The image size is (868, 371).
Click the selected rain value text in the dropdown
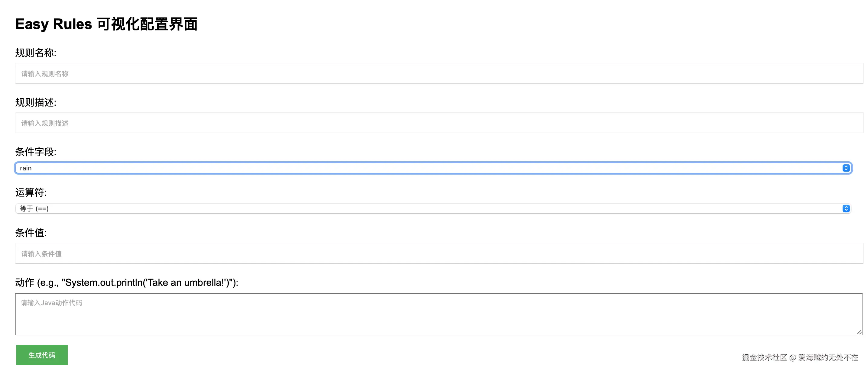point(26,168)
